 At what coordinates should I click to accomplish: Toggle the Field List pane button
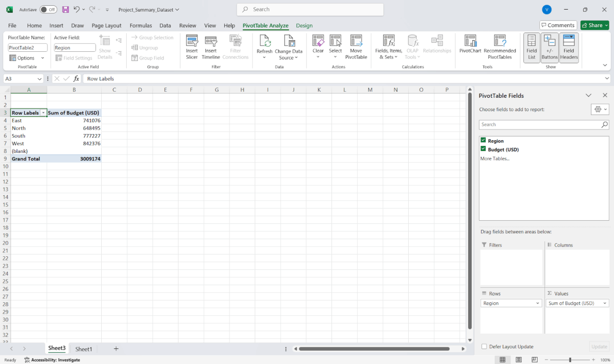[x=532, y=47]
